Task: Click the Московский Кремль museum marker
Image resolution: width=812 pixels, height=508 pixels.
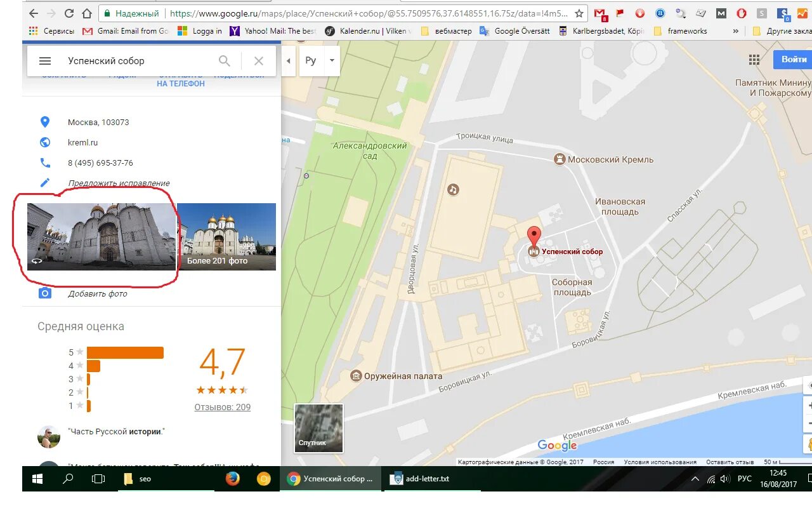Action: [560, 159]
